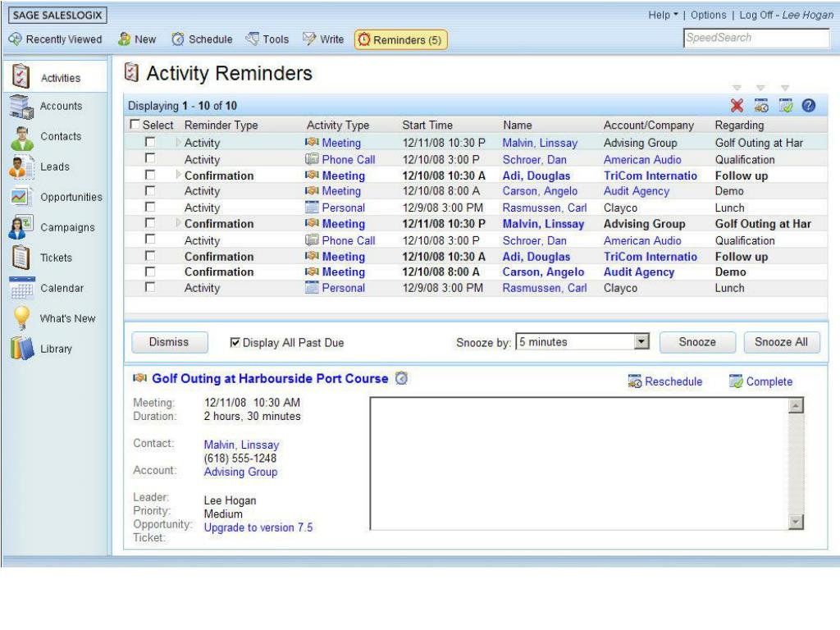Click the Reschedule calendar icon in detail pane

tap(635, 381)
